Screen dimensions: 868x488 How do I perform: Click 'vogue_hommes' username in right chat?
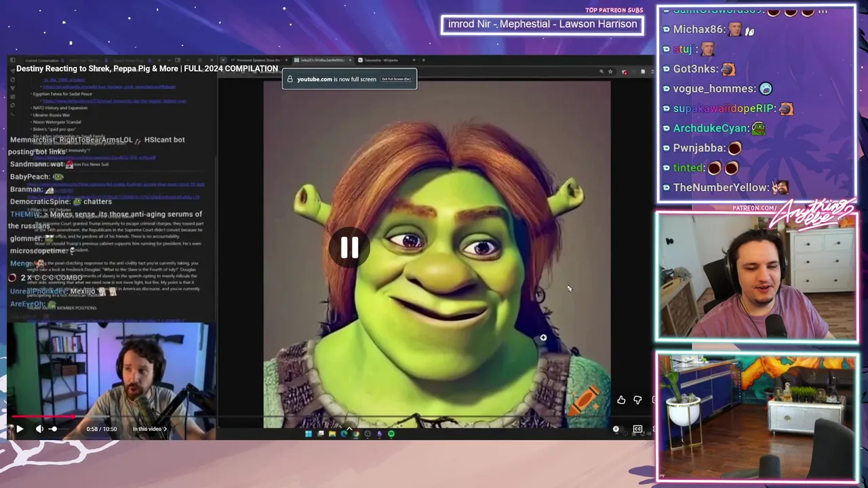[x=714, y=88]
